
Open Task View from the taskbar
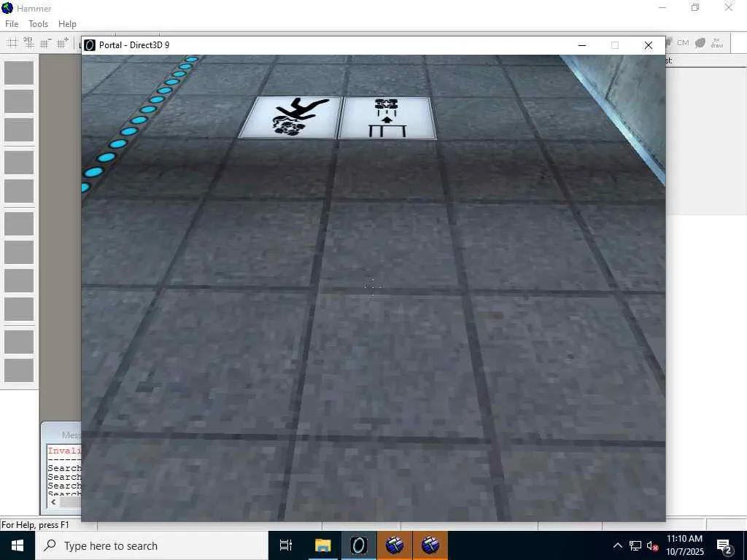[286, 545]
